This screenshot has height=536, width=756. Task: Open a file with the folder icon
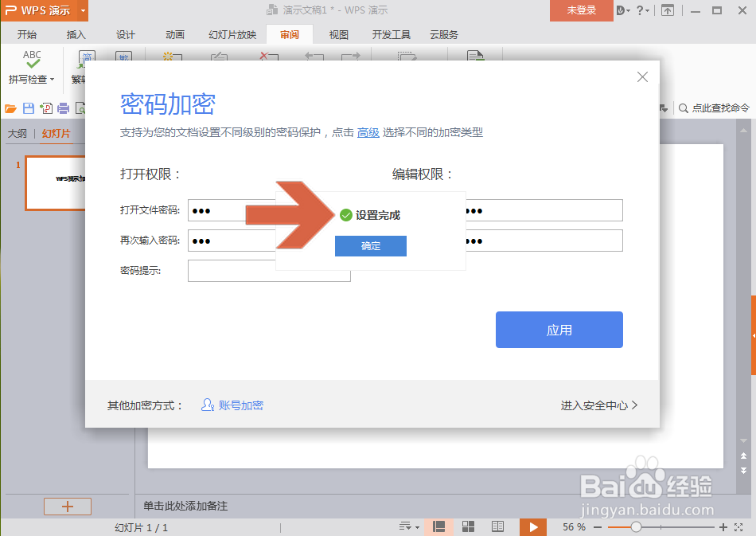click(x=10, y=108)
